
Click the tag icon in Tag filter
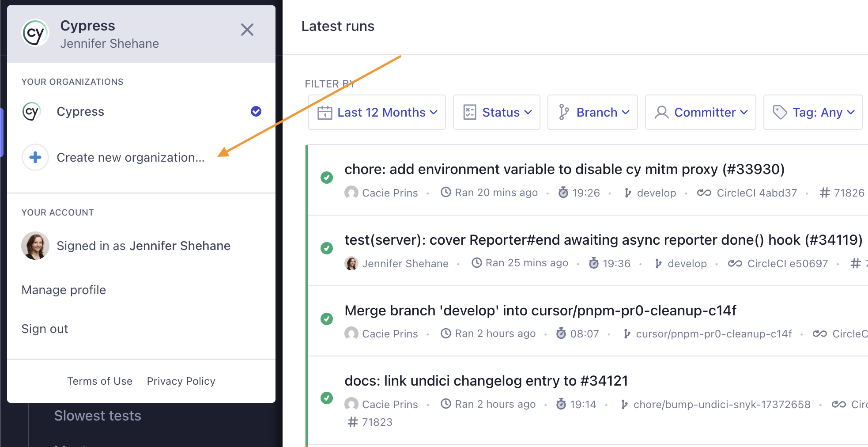780,112
